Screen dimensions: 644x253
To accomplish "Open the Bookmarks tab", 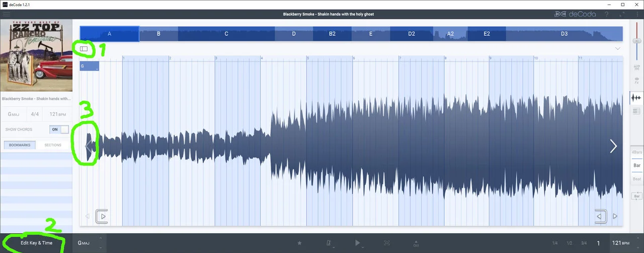I will tap(20, 145).
